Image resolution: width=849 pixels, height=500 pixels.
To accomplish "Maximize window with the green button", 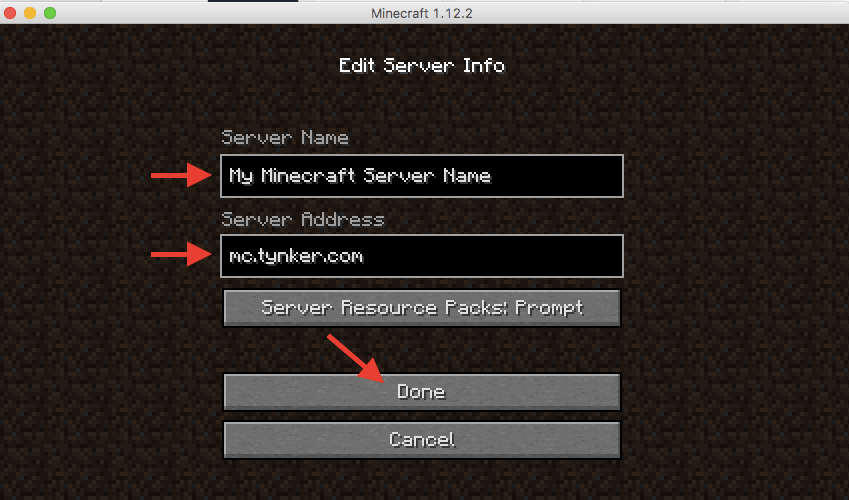I will [50, 13].
